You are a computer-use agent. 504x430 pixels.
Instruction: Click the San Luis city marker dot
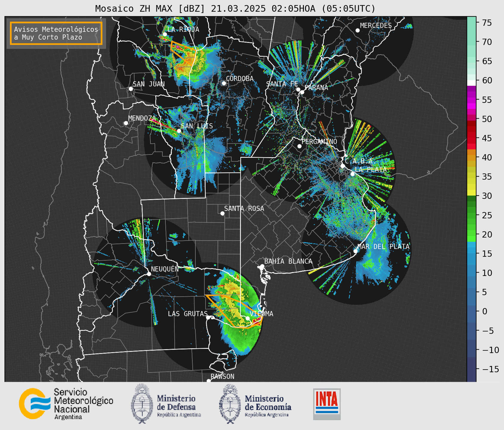(179, 131)
